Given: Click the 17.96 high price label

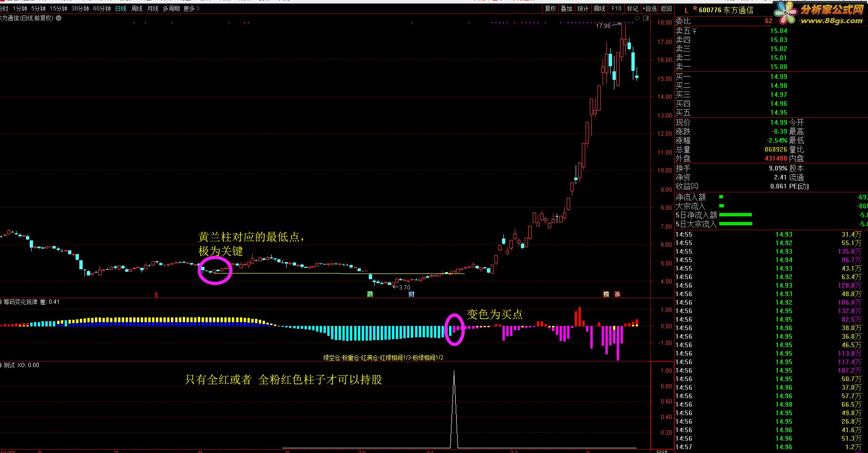Looking at the screenshot, I should coord(603,26).
